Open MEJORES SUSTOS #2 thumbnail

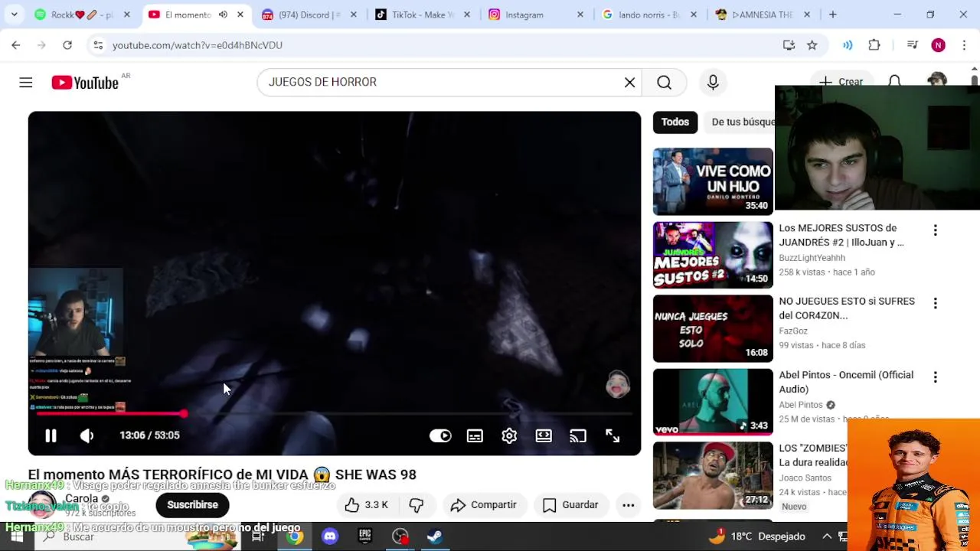[x=713, y=255]
